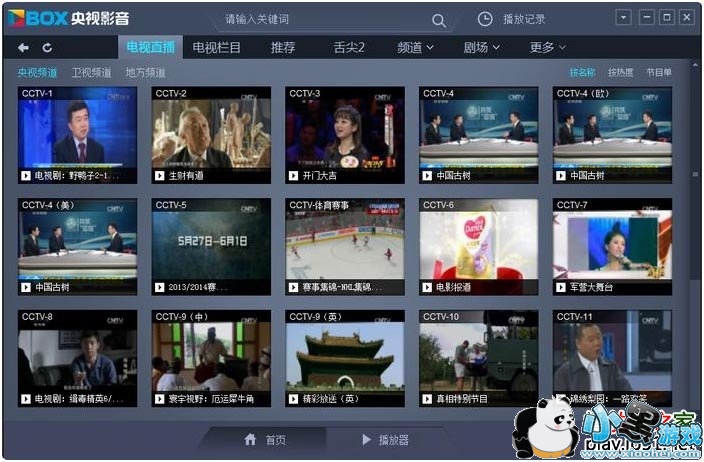The image size is (704, 462).
Task: Select 地方频道 category
Action: click(x=145, y=73)
